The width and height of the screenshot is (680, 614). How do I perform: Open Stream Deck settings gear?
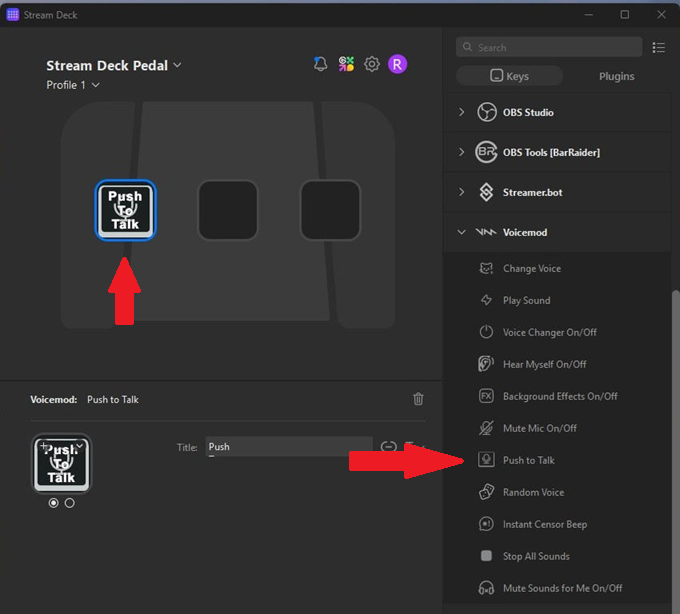click(372, 64)
